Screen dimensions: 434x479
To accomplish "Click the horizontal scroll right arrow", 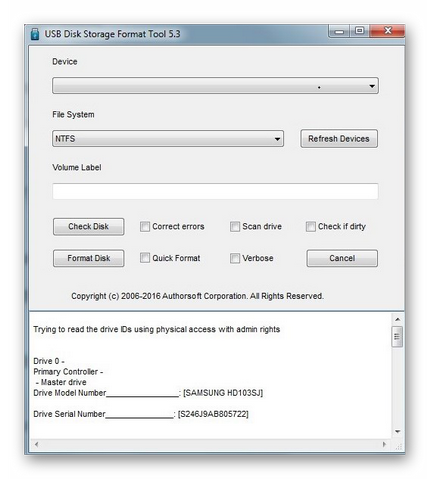I will 384,444.
